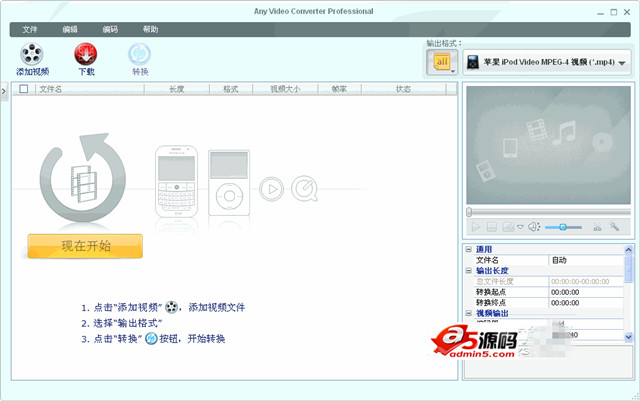Click the yellow 现在开始 button
The width and height of the screenshot is (640, 401).
pyautogui.click(x=85, y=246)
